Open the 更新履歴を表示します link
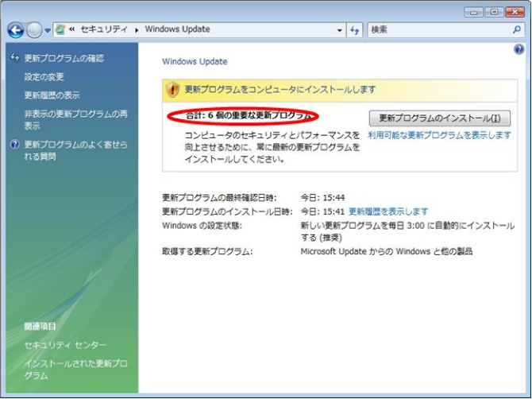 388,211
